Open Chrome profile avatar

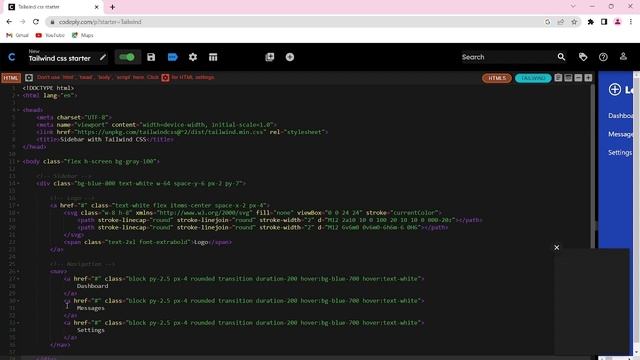click(x=618, y=22)
